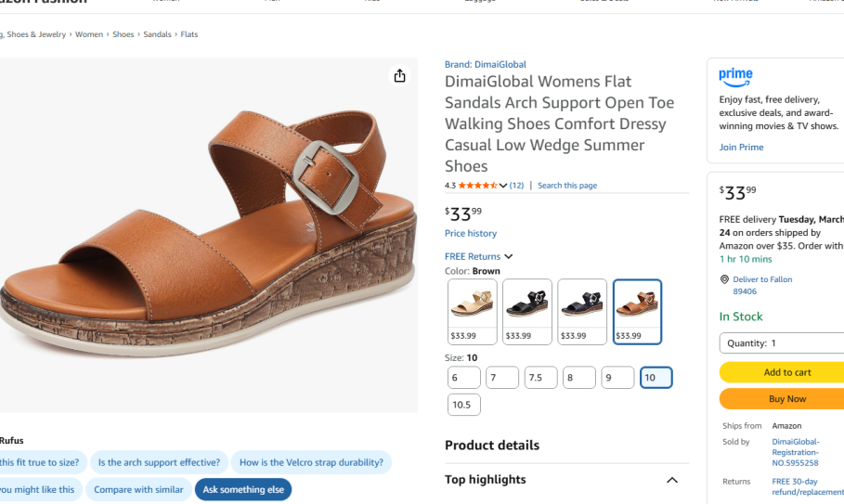Click the star rating icons
Viewport: 844px width, 504px height.
(477, 186)
